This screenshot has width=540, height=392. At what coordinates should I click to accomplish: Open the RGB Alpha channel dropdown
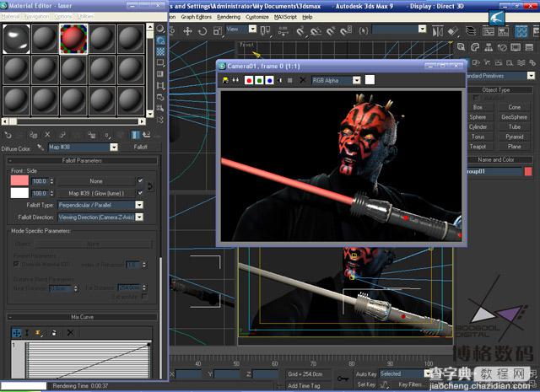click(x=357, y=80)
